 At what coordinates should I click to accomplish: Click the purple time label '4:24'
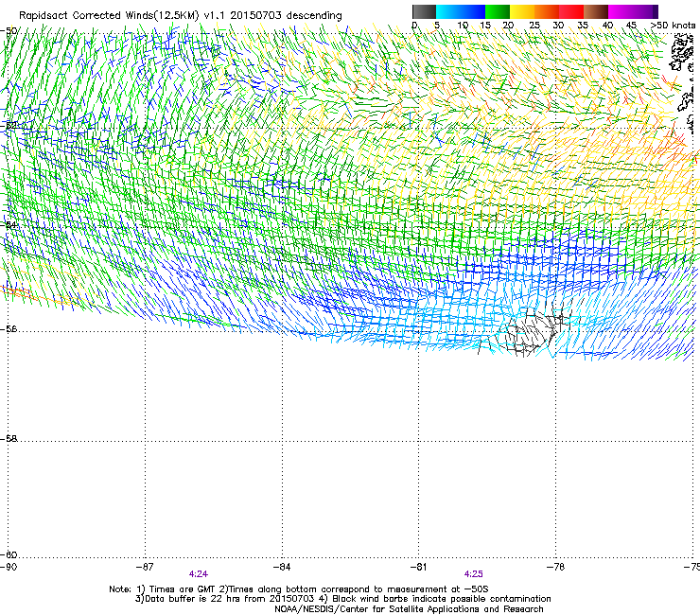coord(199,574)
